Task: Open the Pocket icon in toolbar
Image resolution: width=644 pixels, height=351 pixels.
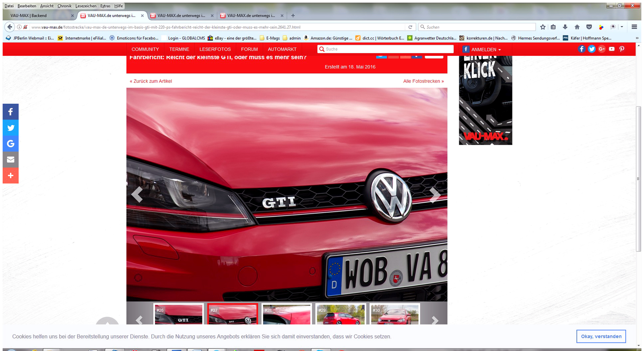Action: point(589,27)
